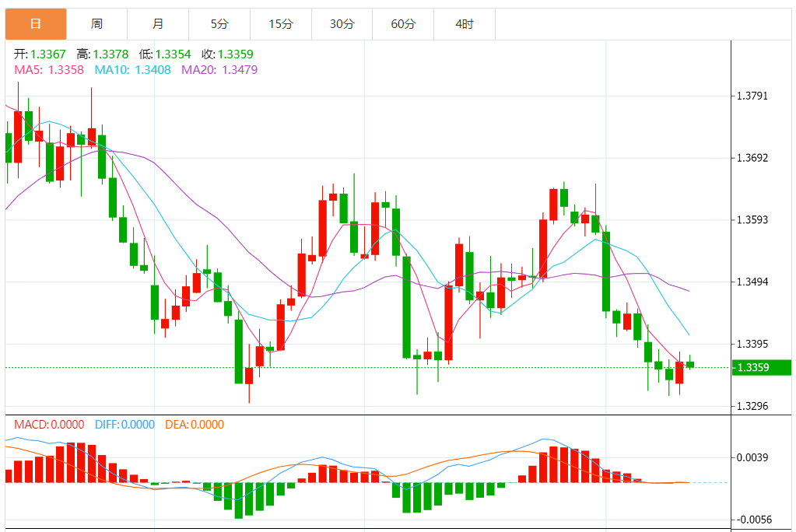Click the DIFF:0.0000 indicator label

click(x=124, y=425)
